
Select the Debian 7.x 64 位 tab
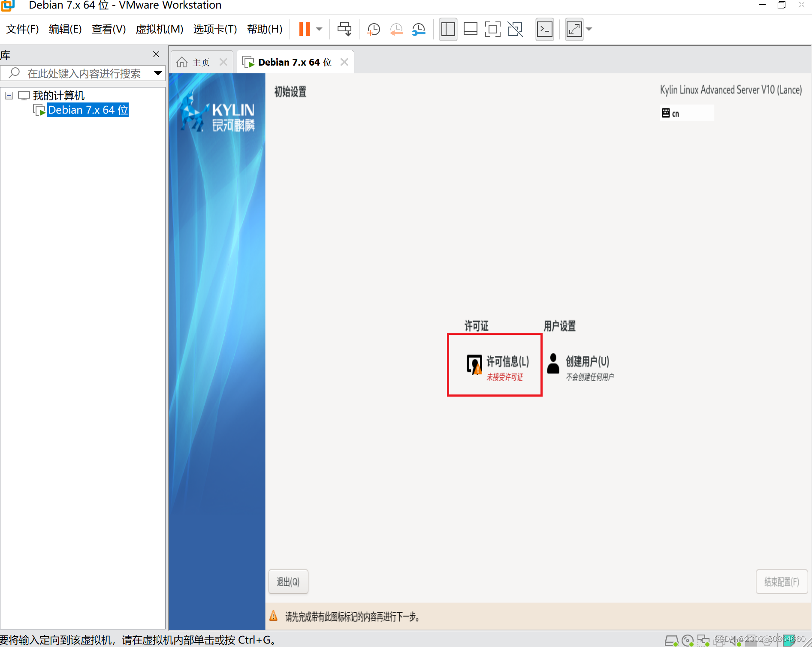click(x=295, y=63)
